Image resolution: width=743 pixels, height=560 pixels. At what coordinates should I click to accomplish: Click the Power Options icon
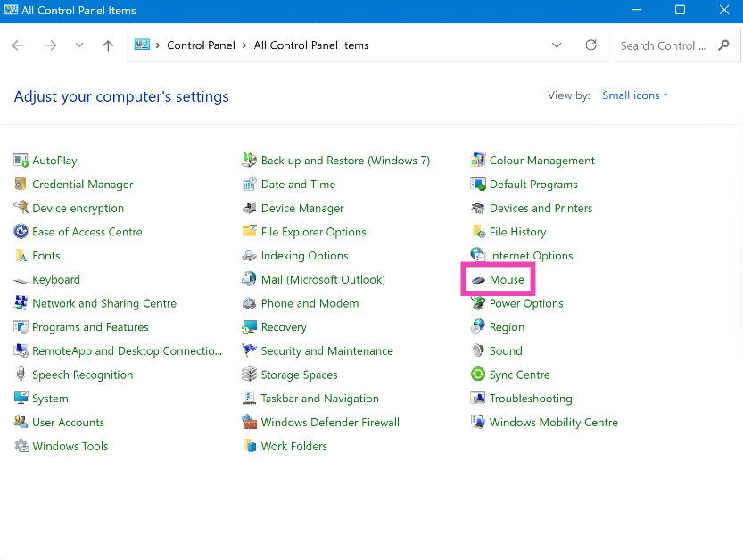point(478,304)
